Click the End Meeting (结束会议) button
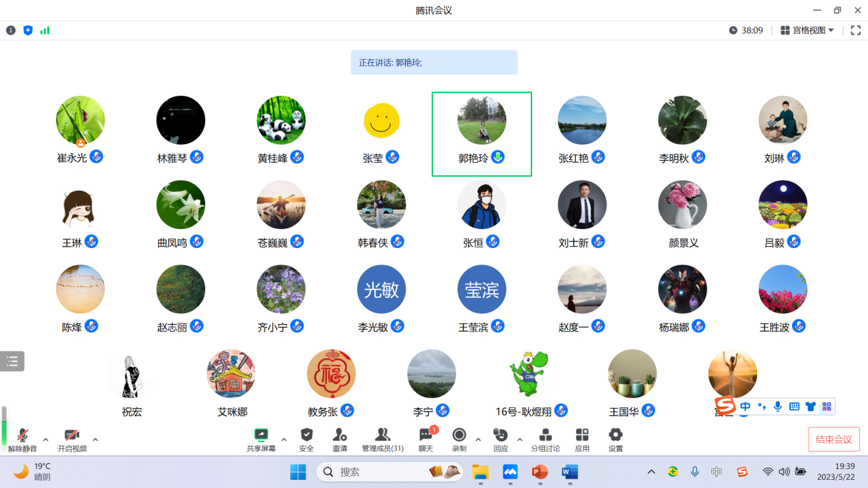868x488 pixels. click(x=834, y=439)
